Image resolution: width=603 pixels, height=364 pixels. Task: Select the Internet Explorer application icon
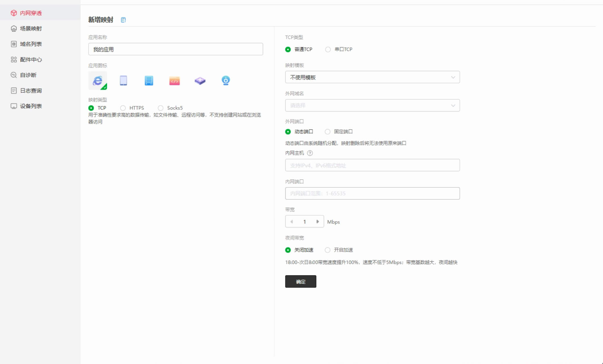click(97, 81)
